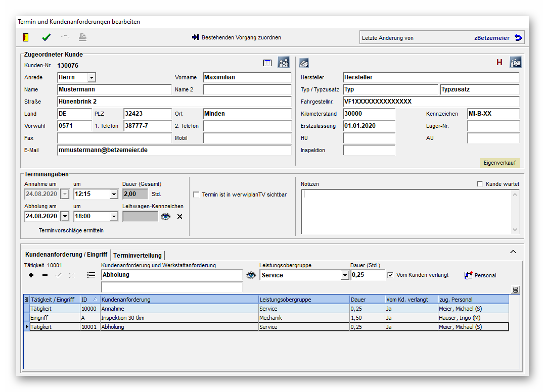Select the Annahme row in table
The height and width of the screenshot is (392, 545).
click(x=266, y=309)
